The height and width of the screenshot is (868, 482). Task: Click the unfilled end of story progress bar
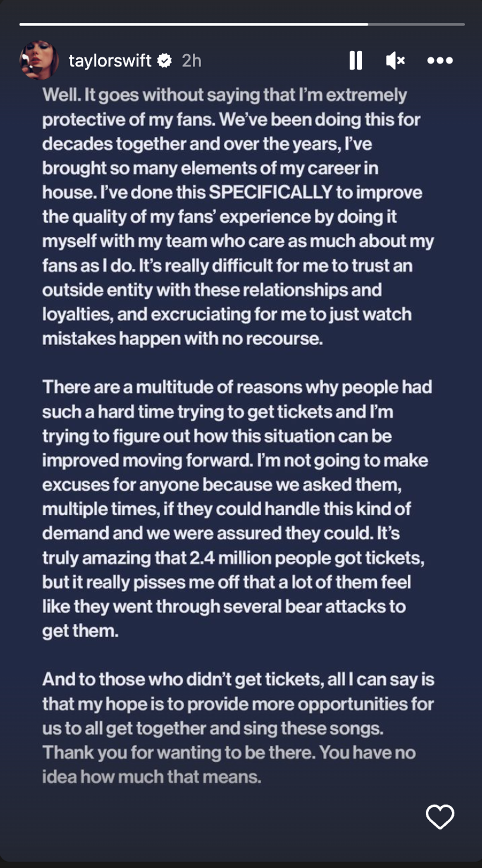[x=418, y=24]
